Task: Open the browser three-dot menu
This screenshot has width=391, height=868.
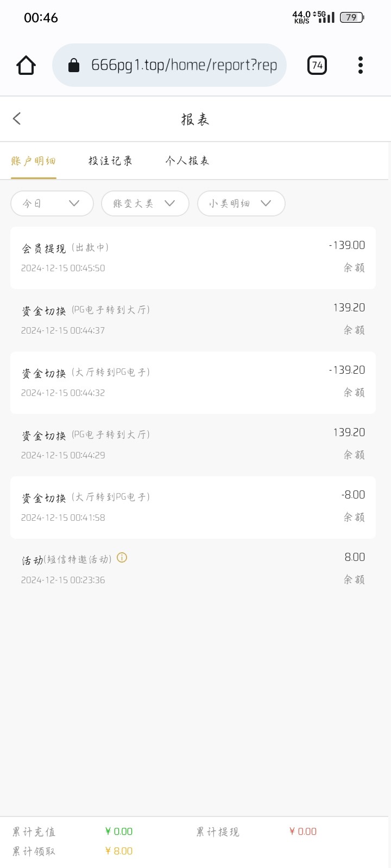Action: [x=360, y=66]
